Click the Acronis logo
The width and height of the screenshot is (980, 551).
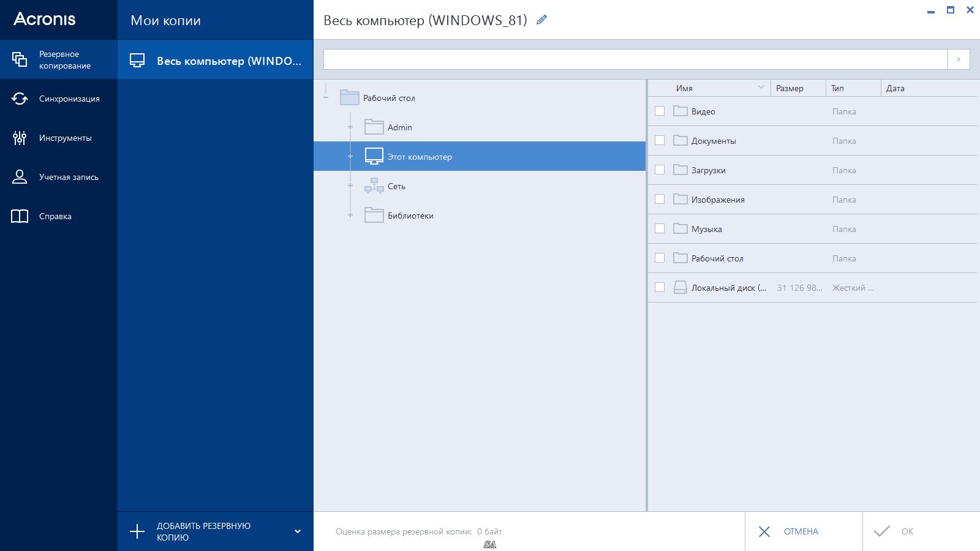click(x=45, y=19)
